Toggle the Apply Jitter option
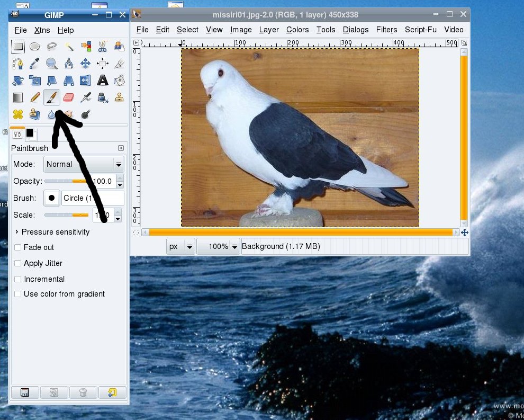 [x=18, y=263]
